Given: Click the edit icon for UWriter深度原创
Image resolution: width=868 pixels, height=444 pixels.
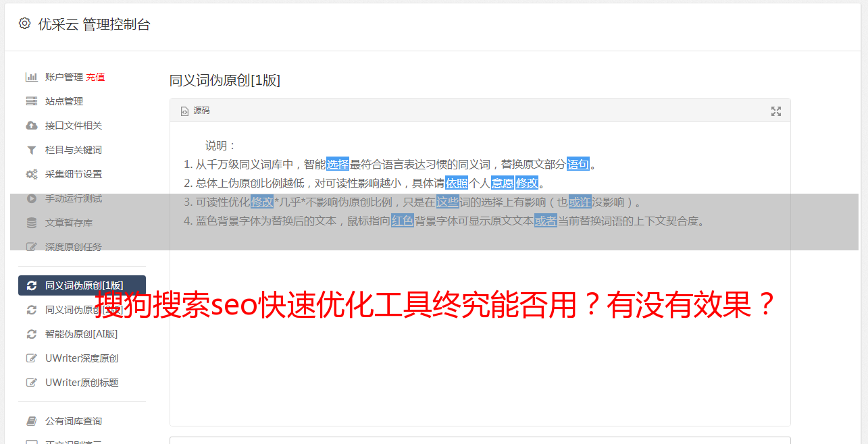Looking at the screenshot, I should coord(31,358).
